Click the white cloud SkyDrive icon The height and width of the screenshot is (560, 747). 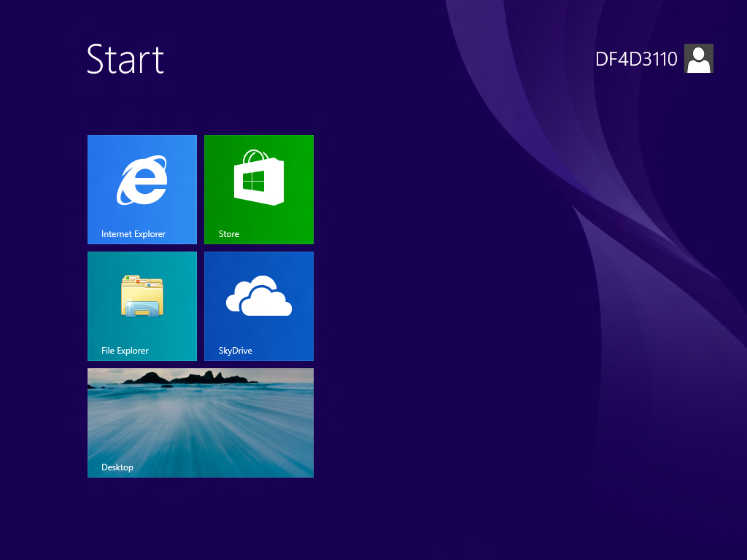pyautogui.click(x=259, y=296)
